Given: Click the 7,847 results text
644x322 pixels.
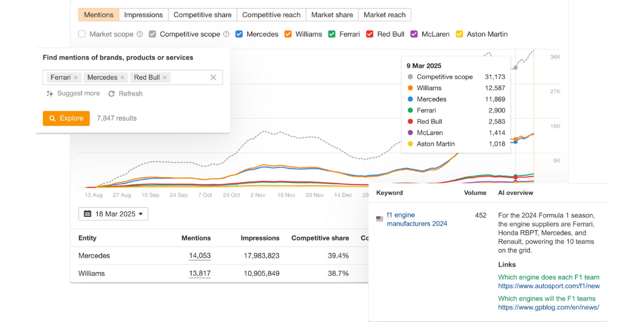Looking at the screenshot, I should click(117, 118).
